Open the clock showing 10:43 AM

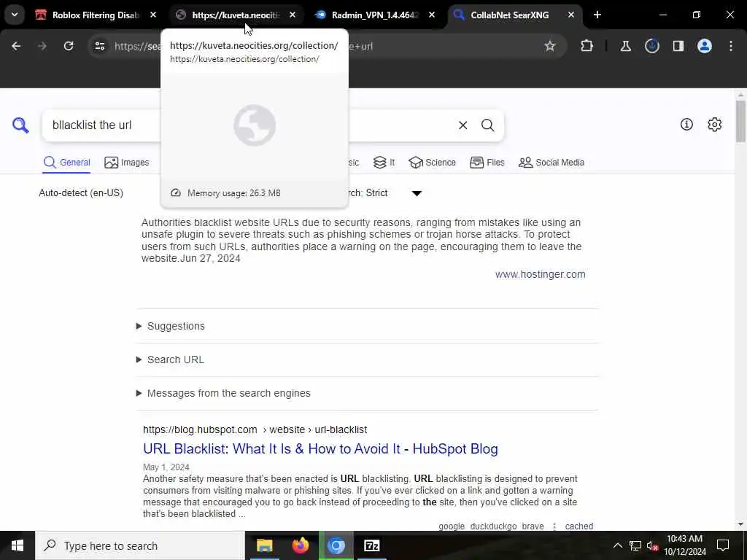pos(684,545)
